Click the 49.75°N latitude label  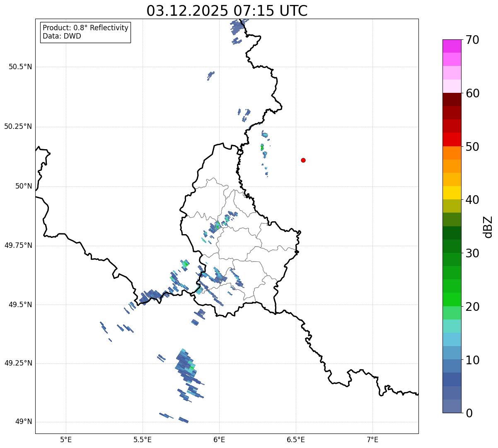(x=18, y=245)
